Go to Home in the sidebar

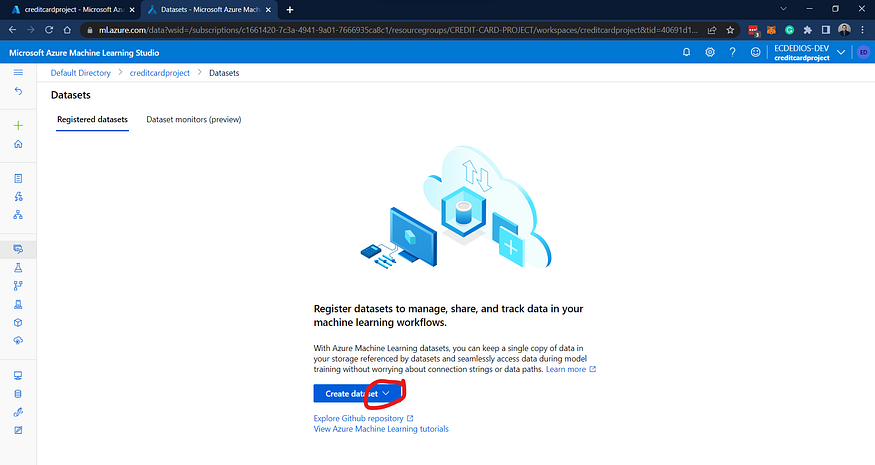18,144
